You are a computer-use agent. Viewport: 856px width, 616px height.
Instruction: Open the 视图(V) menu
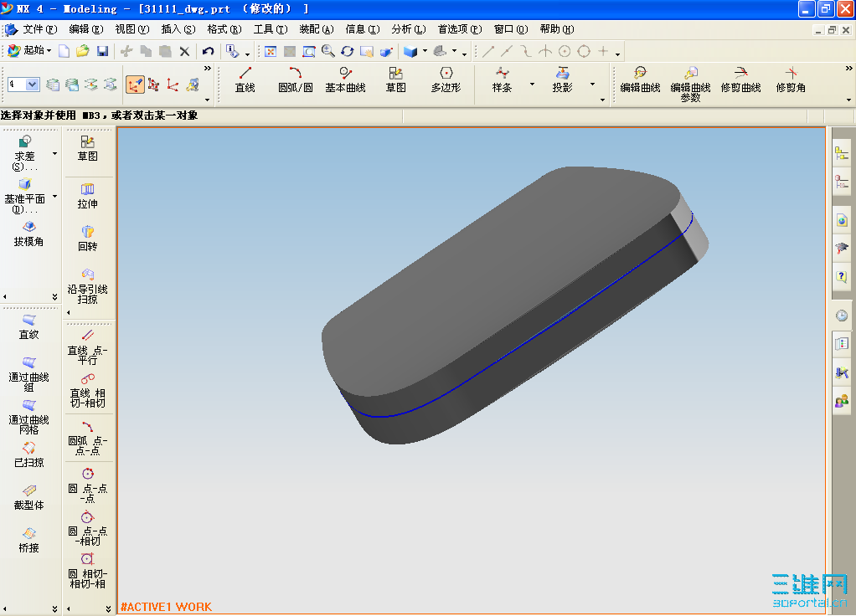132,29
